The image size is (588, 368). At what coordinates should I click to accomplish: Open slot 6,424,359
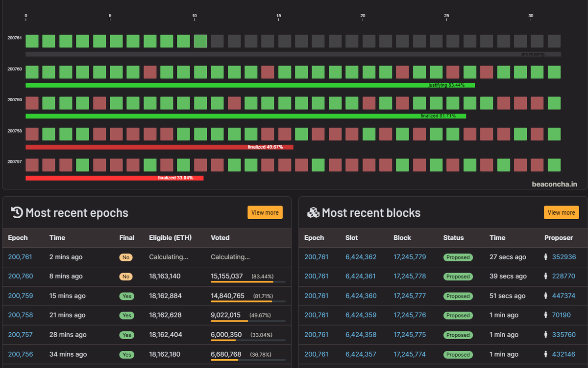point(361,315)
